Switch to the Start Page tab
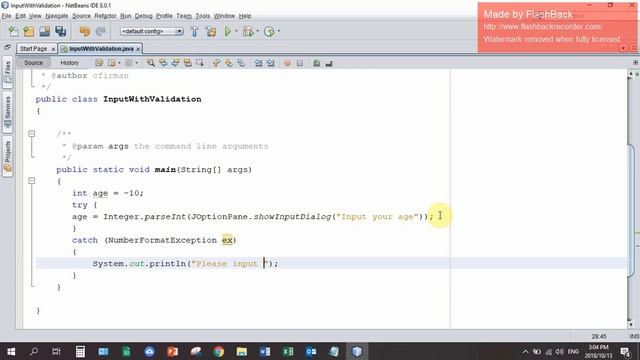The image size is (640, 360). (x=33, y=49)
